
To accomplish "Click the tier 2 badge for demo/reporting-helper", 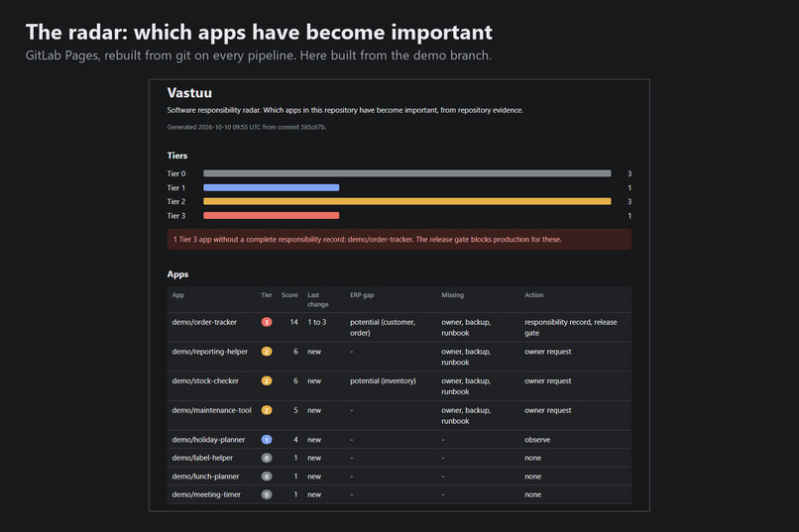I will coord(267,352).
